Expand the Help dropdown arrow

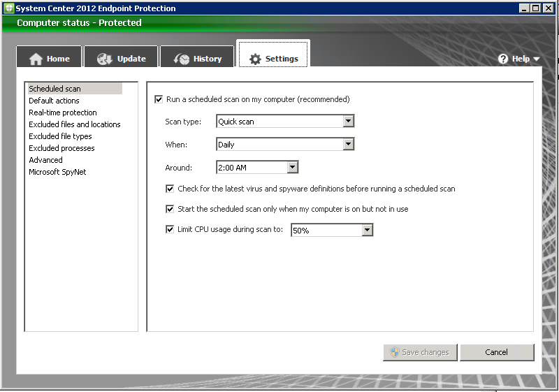[537, 59]
